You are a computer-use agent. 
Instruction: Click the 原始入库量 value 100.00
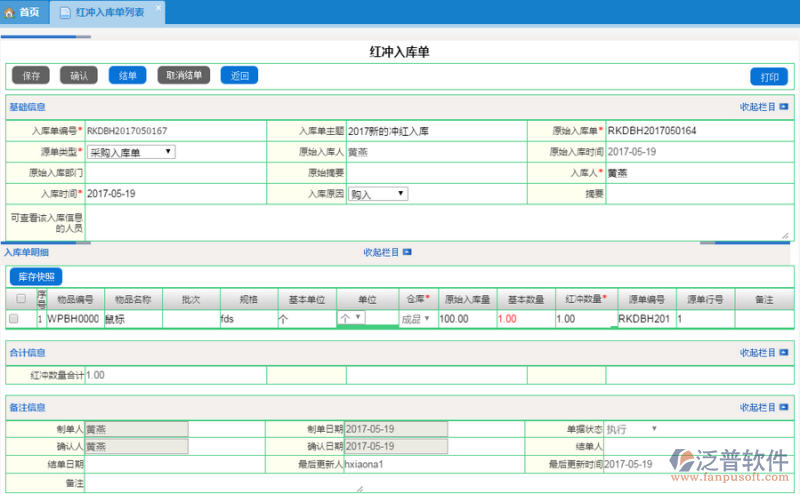click(x=454, y=319)
